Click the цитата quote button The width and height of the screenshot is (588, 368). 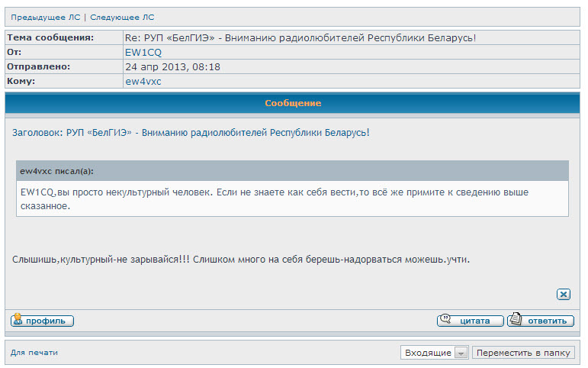470,321
